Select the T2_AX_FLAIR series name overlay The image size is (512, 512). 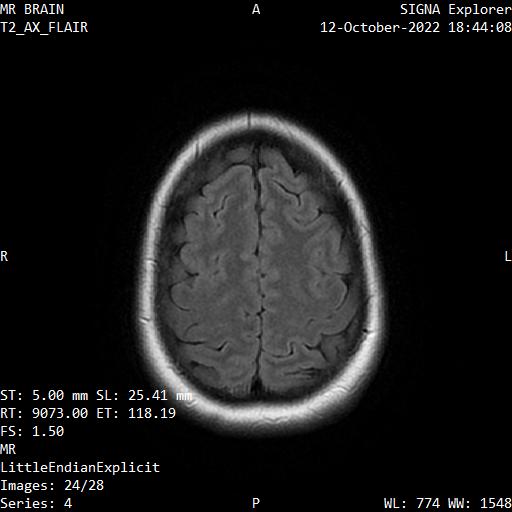pyautogui.click(x=44, y=27)
